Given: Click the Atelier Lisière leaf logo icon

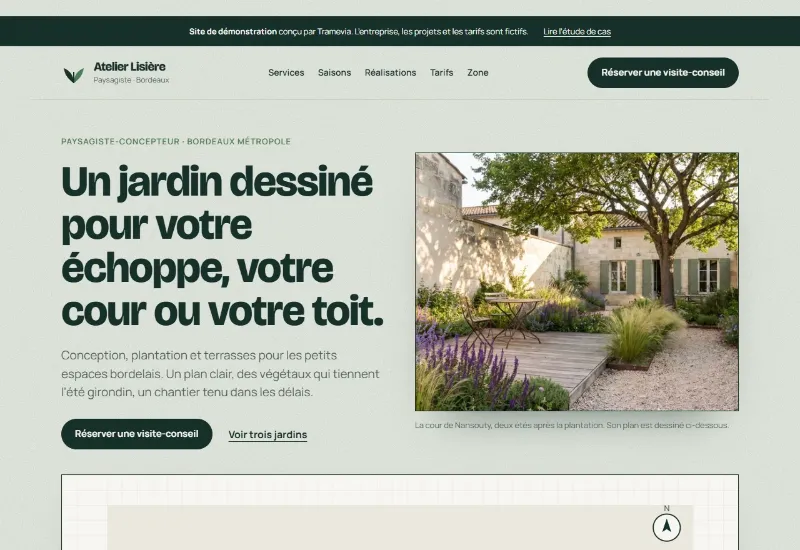Looking at the screenshot, I should pyautogui.click(x=74, y=74).
